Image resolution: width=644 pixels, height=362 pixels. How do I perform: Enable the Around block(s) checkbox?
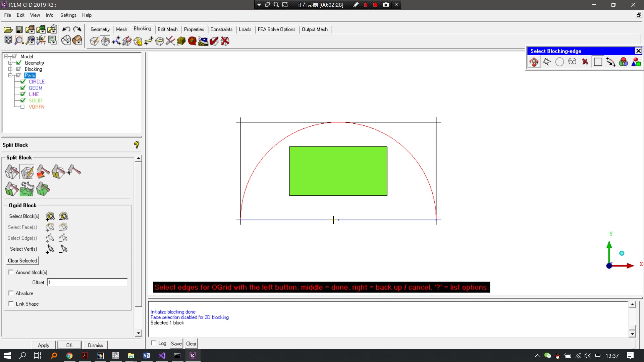[x=11, y=272]
